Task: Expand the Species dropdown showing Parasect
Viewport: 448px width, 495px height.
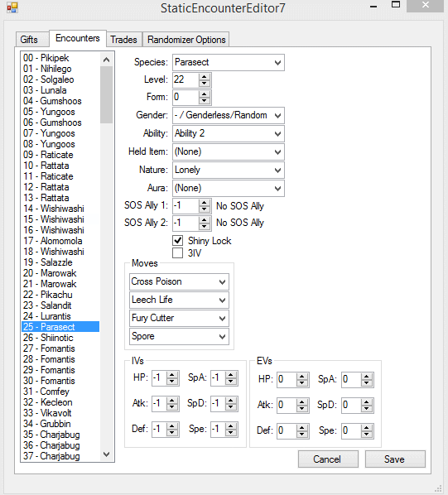Action: coord(229,63)
